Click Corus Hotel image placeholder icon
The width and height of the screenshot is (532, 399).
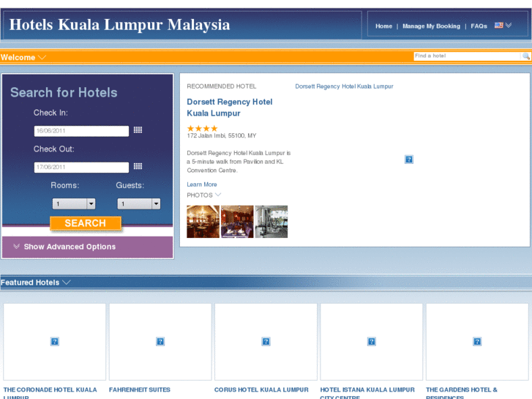point(266,341)
